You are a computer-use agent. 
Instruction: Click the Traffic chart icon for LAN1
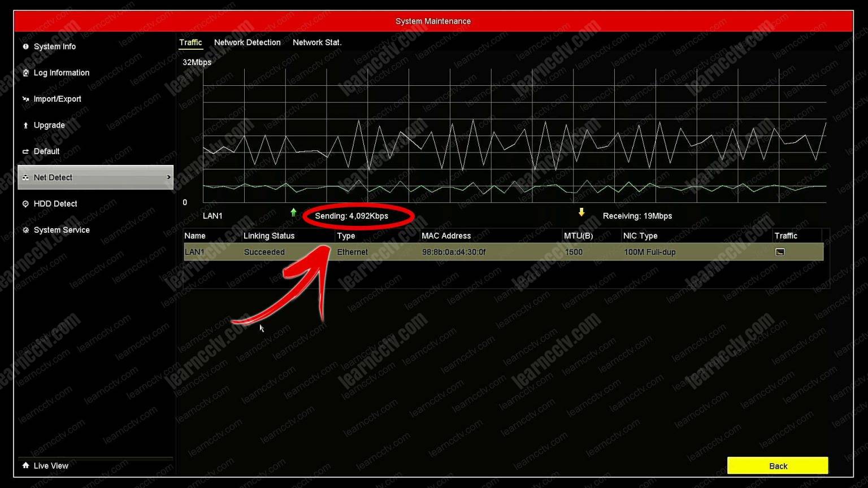point(780,252)
